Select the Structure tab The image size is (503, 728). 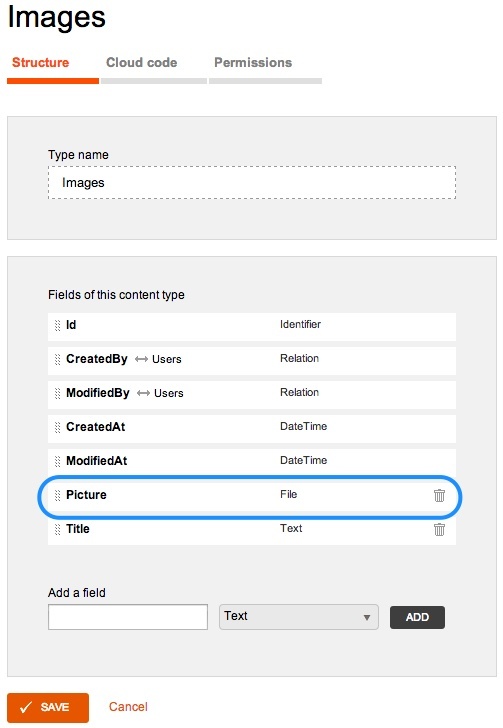(40, 63)
